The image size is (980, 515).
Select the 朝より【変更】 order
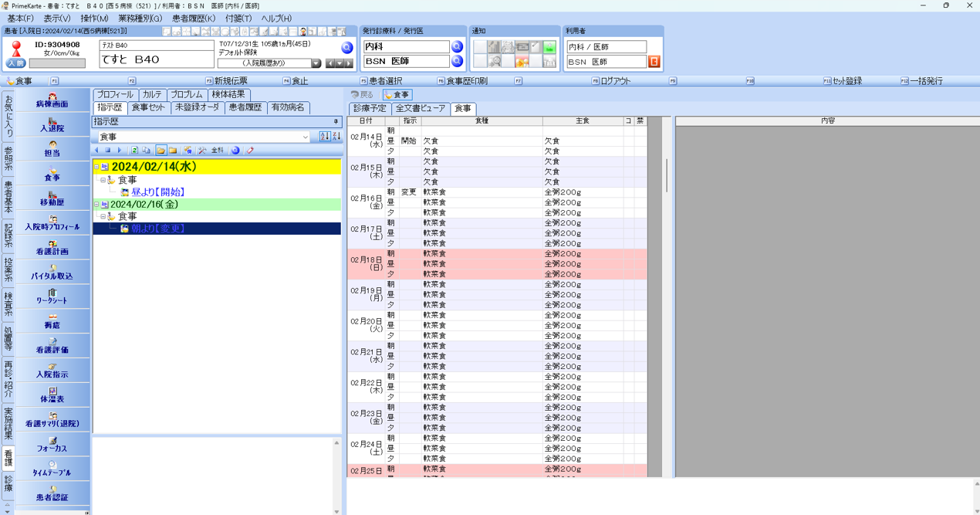[x=157, y=229]
